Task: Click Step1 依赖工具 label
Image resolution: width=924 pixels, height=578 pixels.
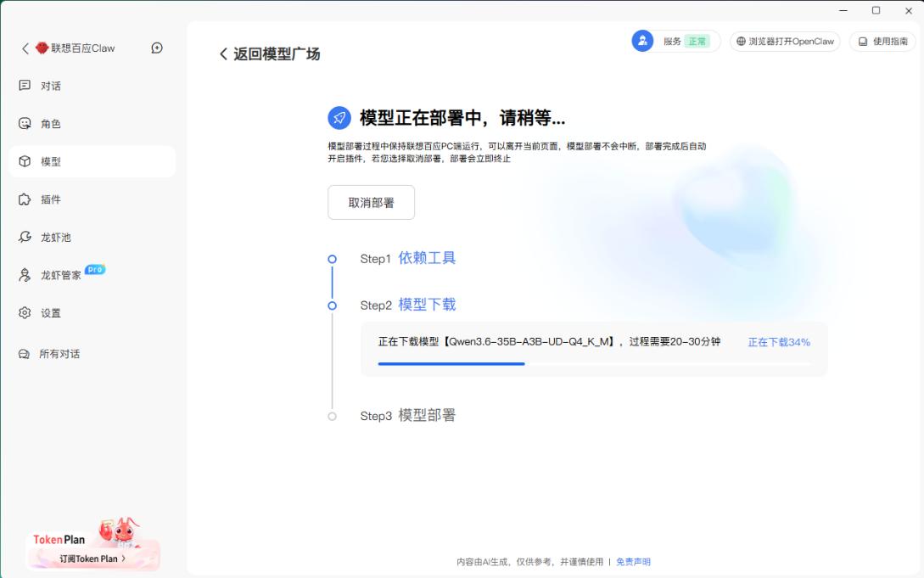Action: click(x=408, y=258)
